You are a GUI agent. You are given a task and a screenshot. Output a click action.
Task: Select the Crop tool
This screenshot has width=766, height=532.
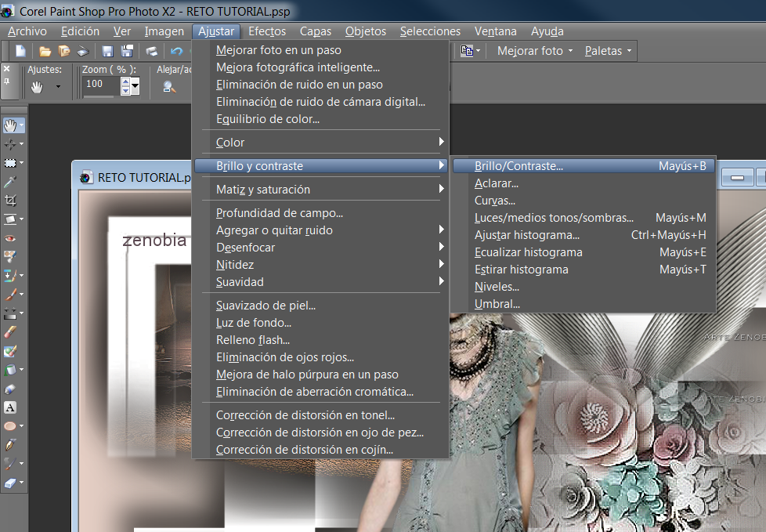9,201
